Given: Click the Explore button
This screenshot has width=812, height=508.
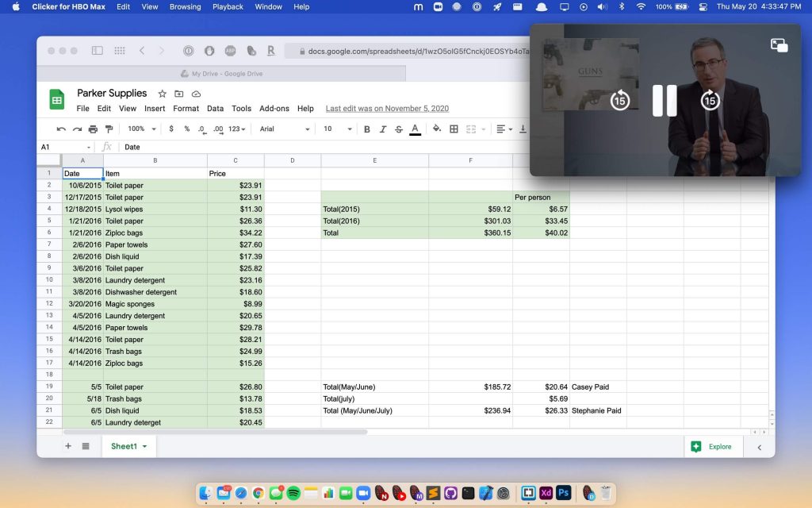Looking at the screenshot, I should click(x=712, y=447).
